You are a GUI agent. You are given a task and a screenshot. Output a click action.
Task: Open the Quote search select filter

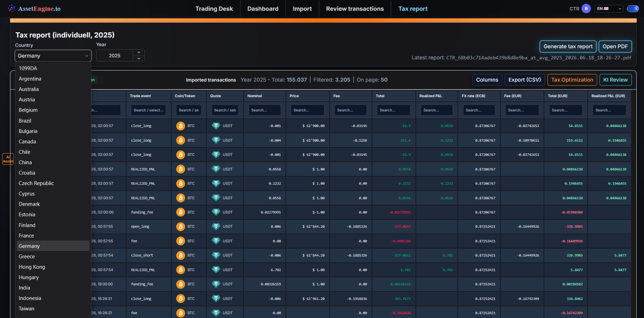click(x=225, y=110)
